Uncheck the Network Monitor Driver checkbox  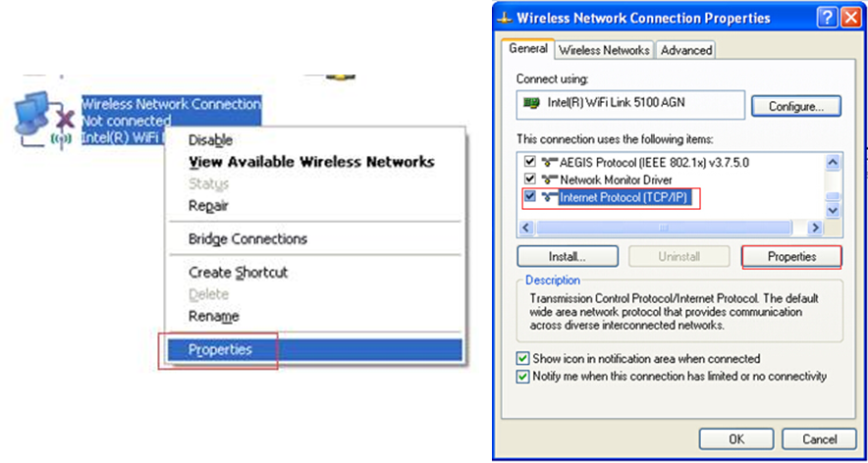coord(530,180)
